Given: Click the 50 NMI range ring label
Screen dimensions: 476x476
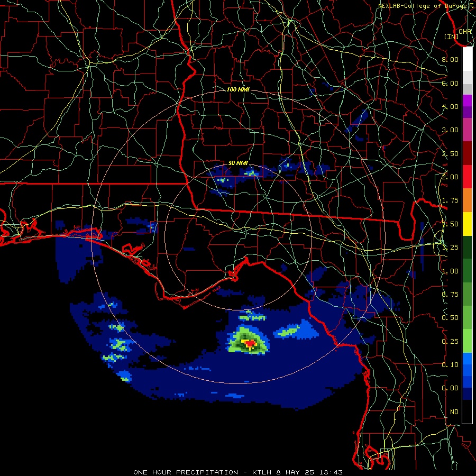Looking at the screenshot, I should pyautogui.click(x=237, y=163).
